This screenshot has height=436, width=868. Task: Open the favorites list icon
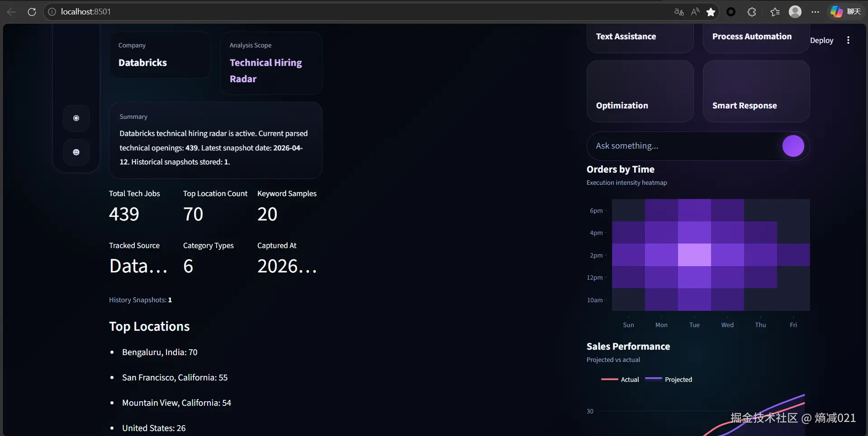click(x=775, y=12)
